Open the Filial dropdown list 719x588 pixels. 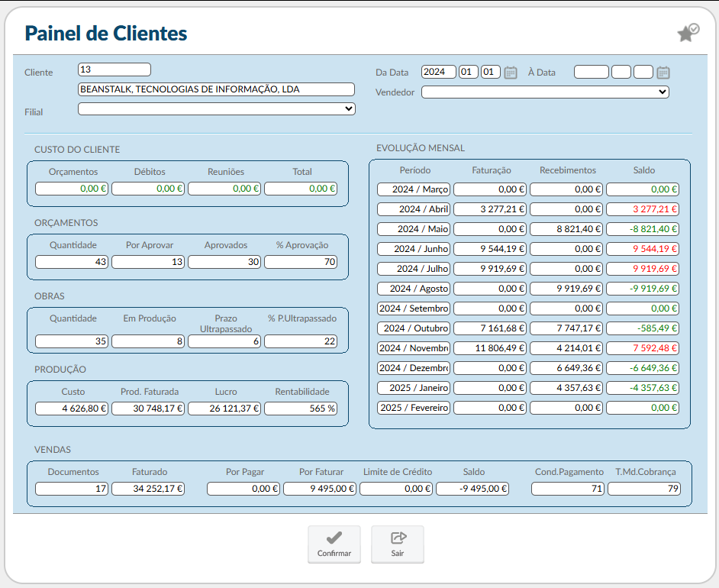pyautogui.click(x=217, y=108)
